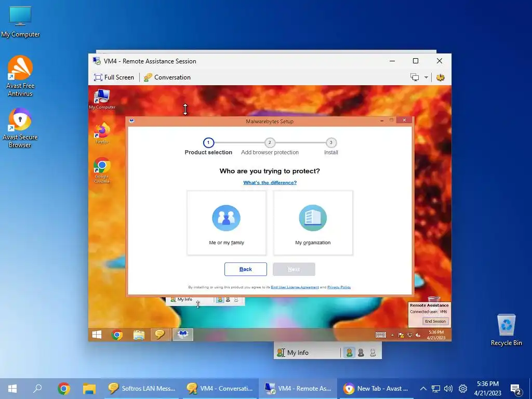Open the Privacy Policy link
This screenshot has width=532, height=399.
(x=339, y=287)
